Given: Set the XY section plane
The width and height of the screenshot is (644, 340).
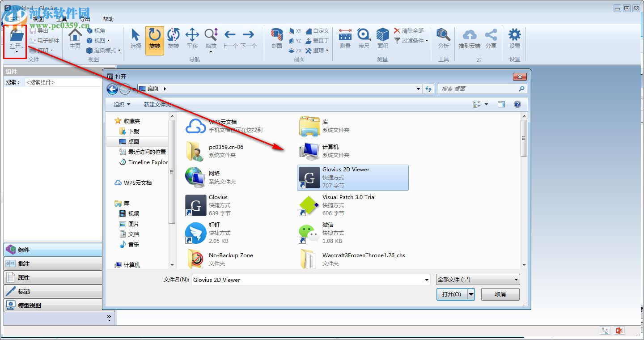Looking at the screenshot, I should coord(295,31).
